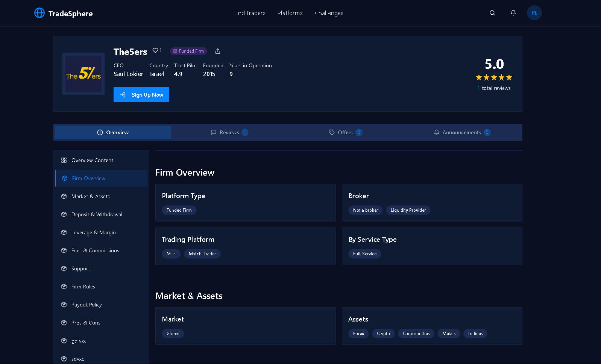The width and height of the screenshot is (601, 364).
Task: Jump to Firm Rules section
Action: [101, 287]
